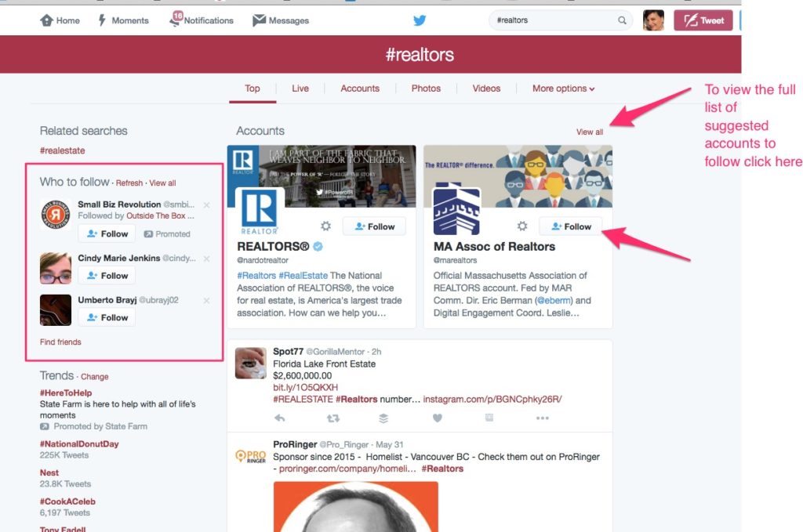Open the bit.ly/1O5QKXH link
This screenshot has width=803, height=532.
pyautogui.click(x=305, y=387)
